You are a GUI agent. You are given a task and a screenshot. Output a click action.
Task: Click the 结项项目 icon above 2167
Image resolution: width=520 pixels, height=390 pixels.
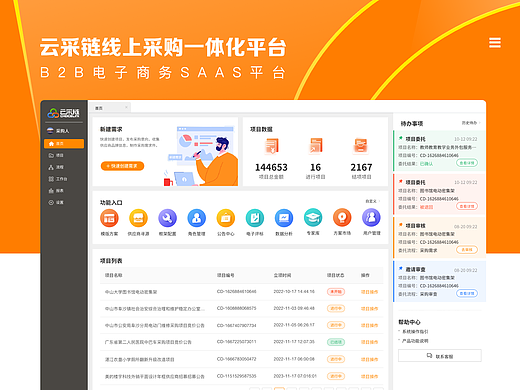pyautogui.click(x=361, y=146)
